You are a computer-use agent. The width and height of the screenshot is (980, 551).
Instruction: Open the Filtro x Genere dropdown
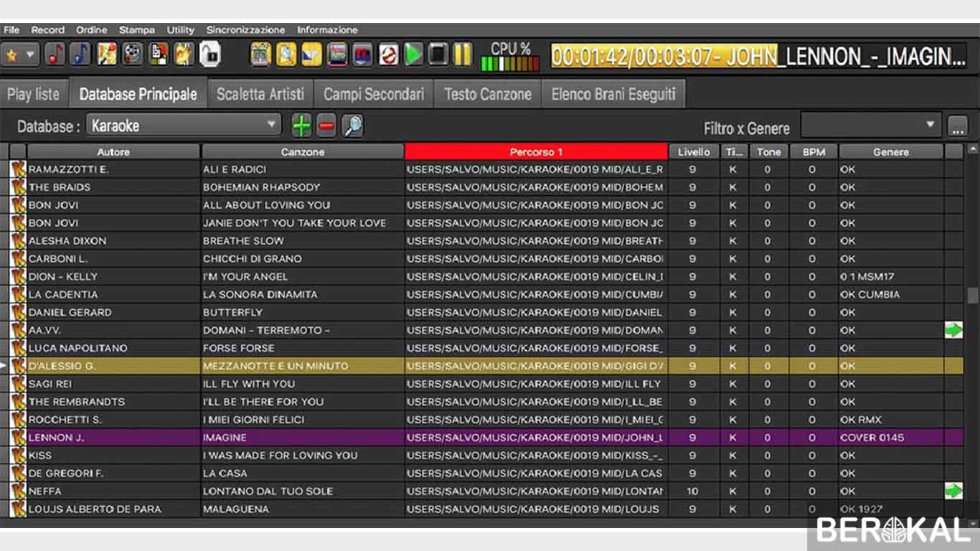point(871,126)
